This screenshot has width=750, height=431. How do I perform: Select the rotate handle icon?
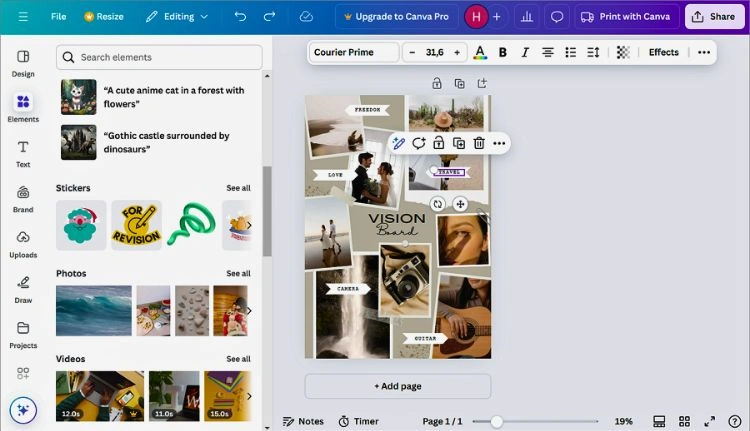tap(437, 205)
